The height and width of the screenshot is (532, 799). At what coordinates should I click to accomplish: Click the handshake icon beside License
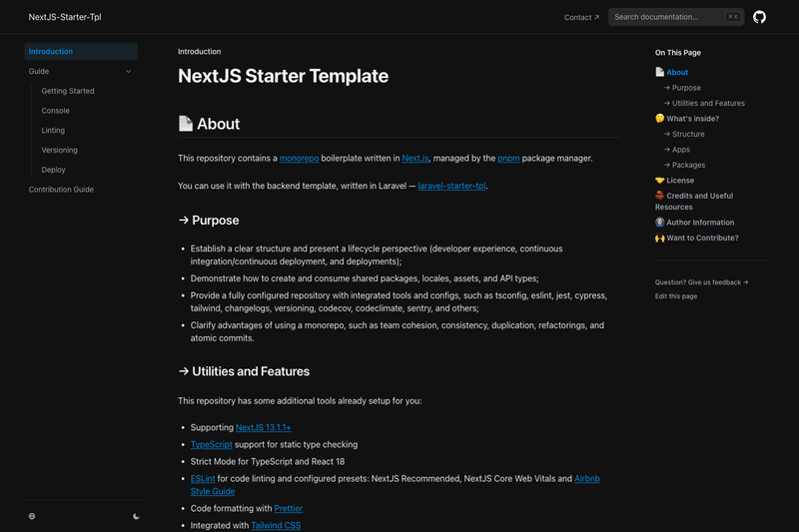click(x=660, y=180)
